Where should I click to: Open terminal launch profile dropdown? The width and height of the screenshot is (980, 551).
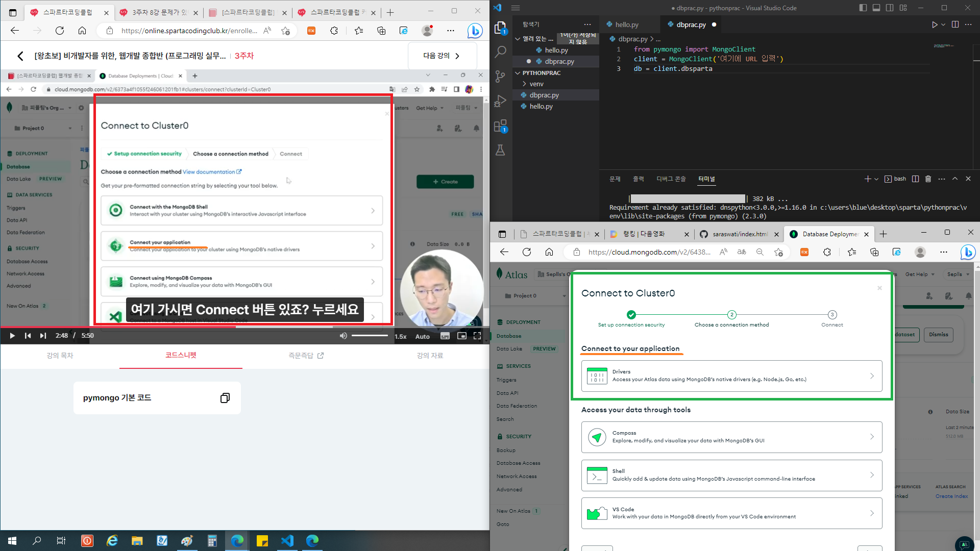tap(876, 179)
